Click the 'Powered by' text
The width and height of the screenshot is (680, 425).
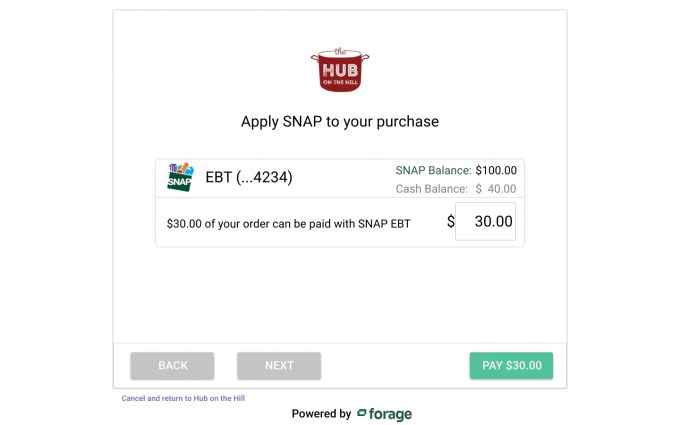(321, 414)
